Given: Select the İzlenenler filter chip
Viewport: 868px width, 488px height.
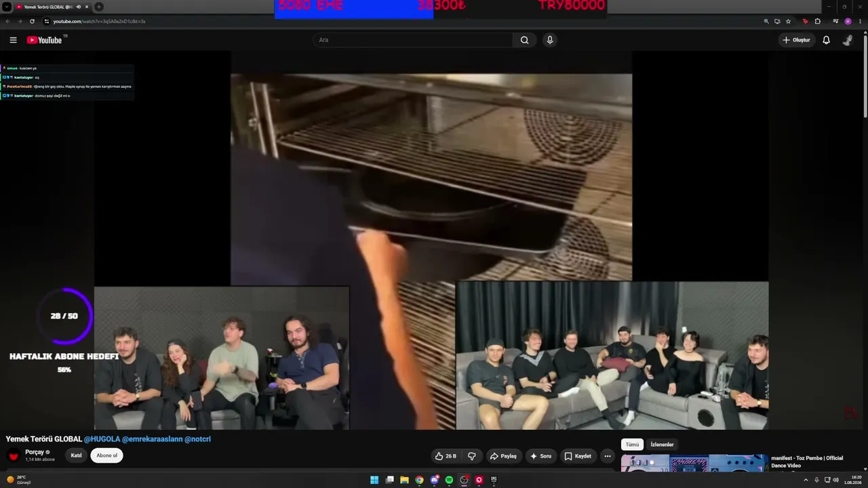Looking at the screenshot, I should point(662,445).
